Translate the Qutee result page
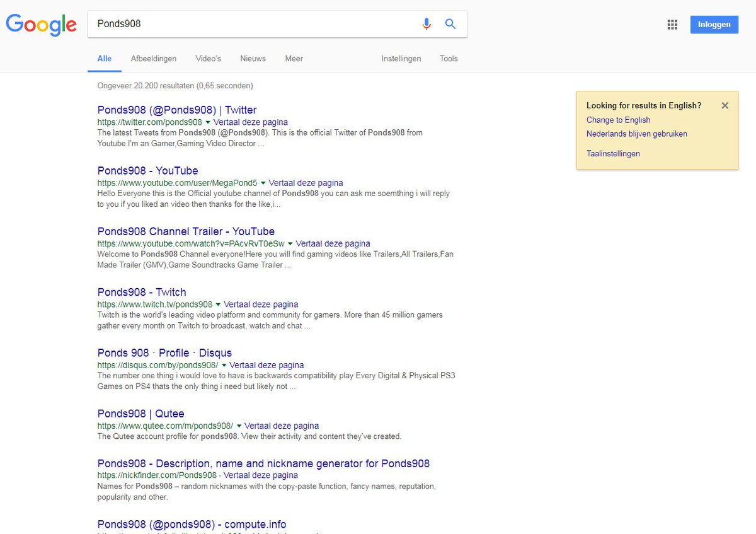 click(282, 426)
